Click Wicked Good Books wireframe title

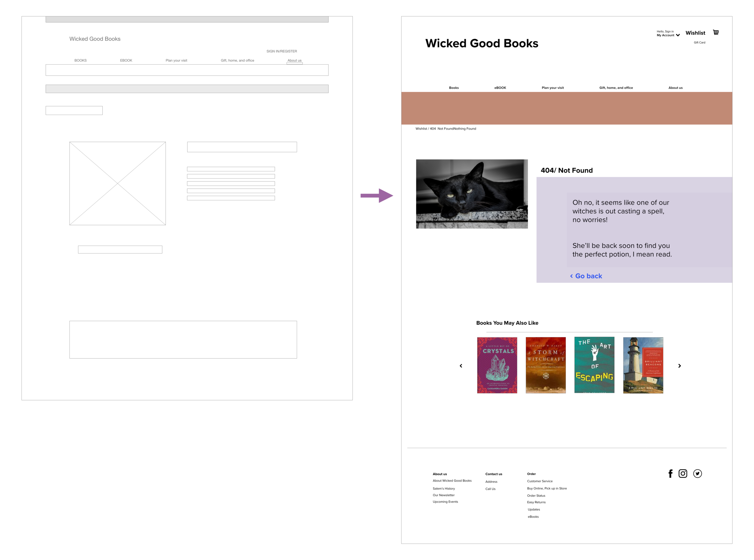95,39
